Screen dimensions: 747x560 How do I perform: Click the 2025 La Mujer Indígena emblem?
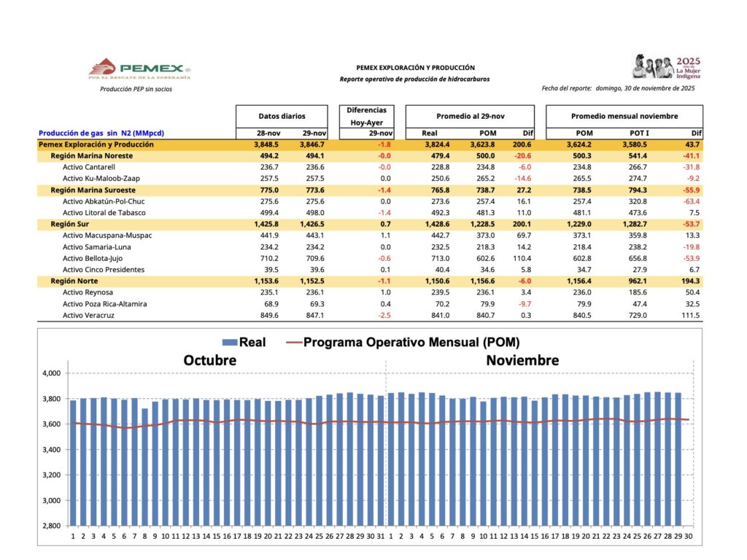[x=667, y=66]
